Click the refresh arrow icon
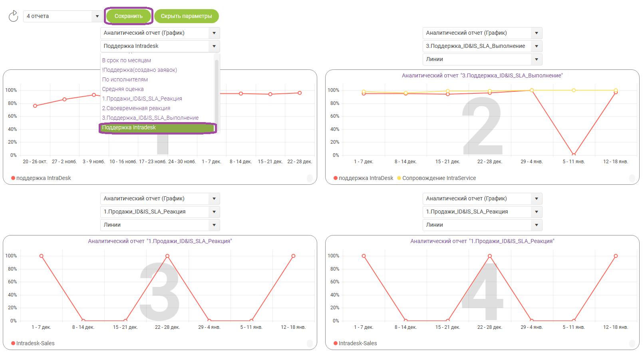Viewport: 644px width, 352px height. click(14, 16)
